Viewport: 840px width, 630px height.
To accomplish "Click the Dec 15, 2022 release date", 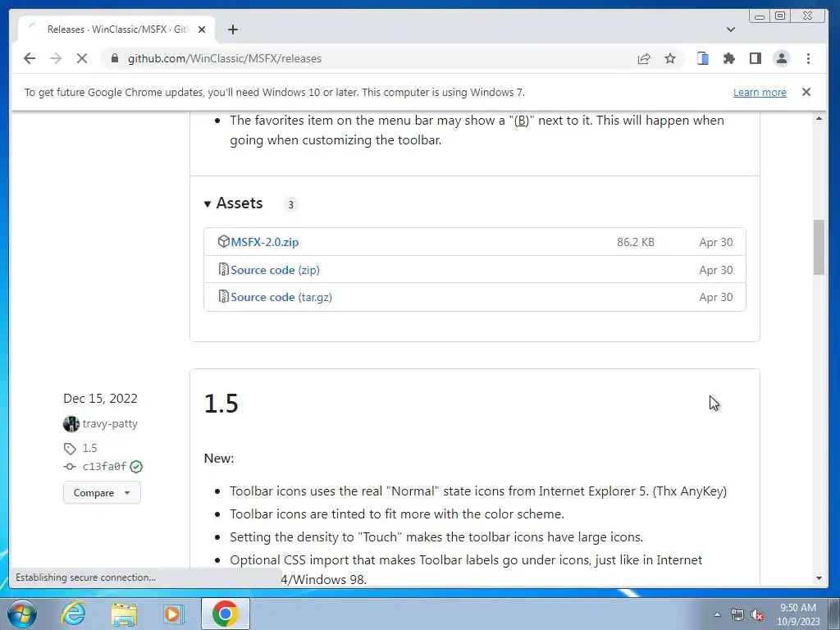I will click(x=100, y=399).
